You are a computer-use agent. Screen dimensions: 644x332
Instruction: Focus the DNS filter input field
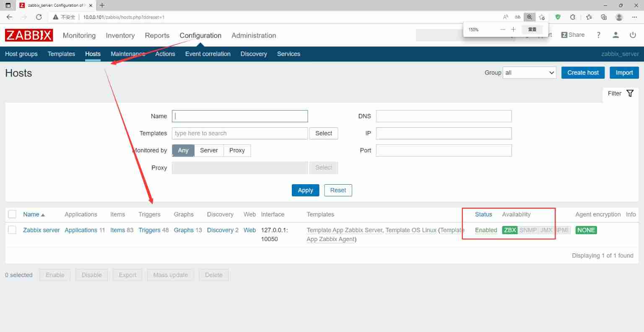(444, 116)
